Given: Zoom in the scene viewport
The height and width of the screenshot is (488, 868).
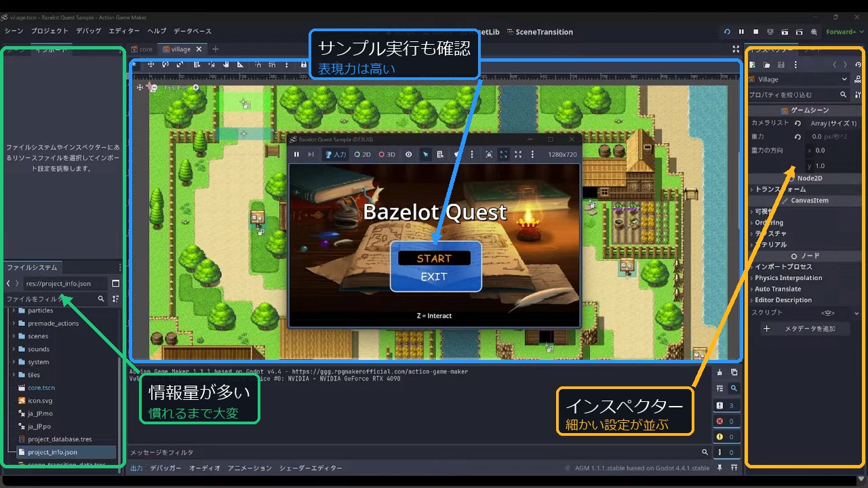Looking at the screenshot, I should click(x=196, y=87).
